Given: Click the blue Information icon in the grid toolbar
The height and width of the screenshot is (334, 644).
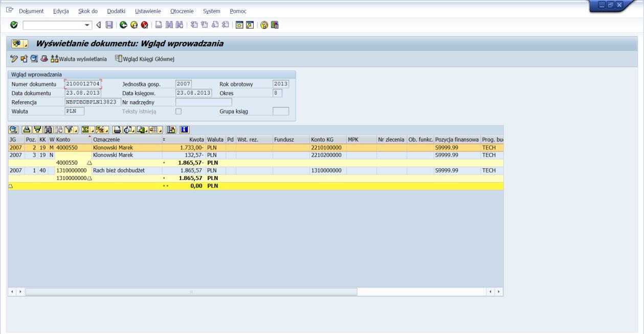Looking at the screenshot, I should coord(185,130).
